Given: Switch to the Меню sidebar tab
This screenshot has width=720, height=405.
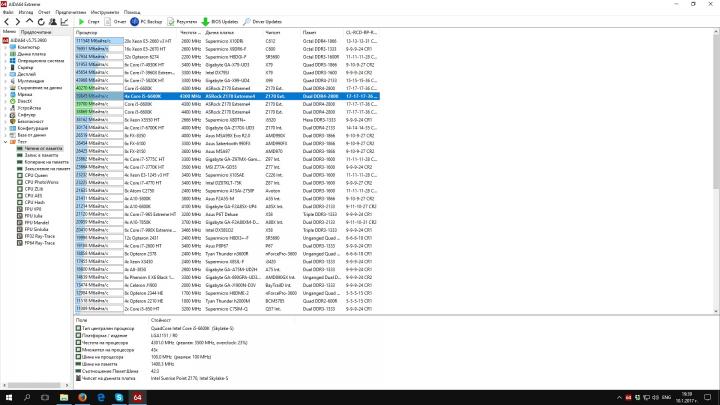Looking at the screenshot, I should pos(9,32).
